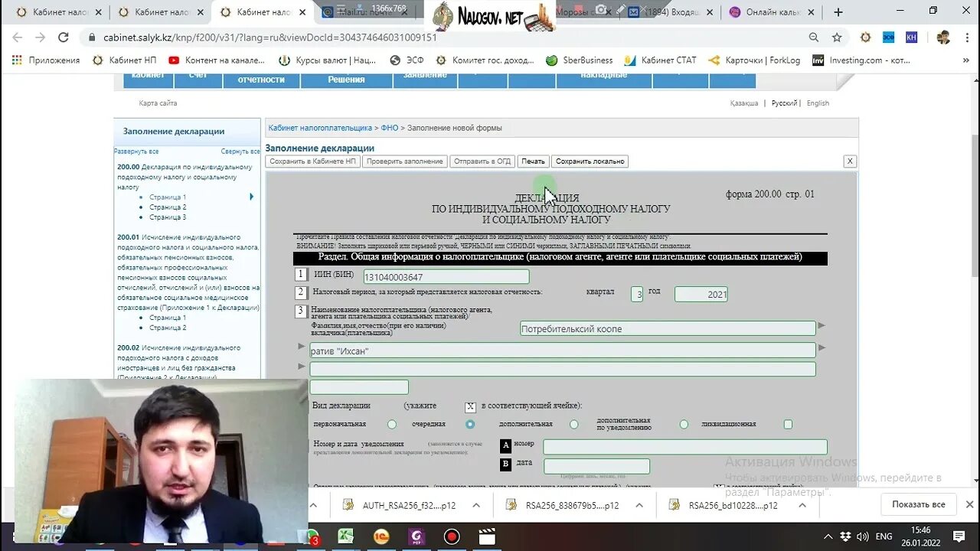980x551 pixels.
Task: Select the очередная radio button
Action: click(470, 424)
